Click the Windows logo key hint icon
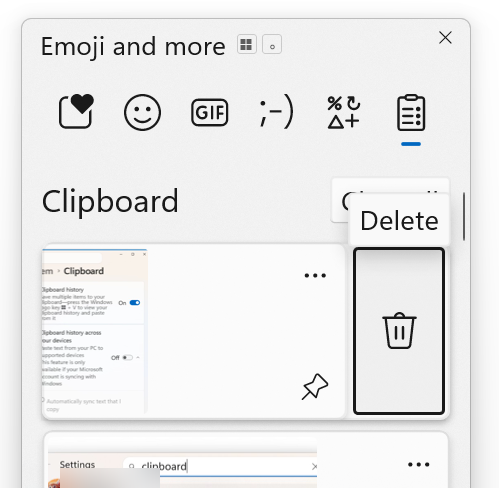 click(x=247, y=44)
